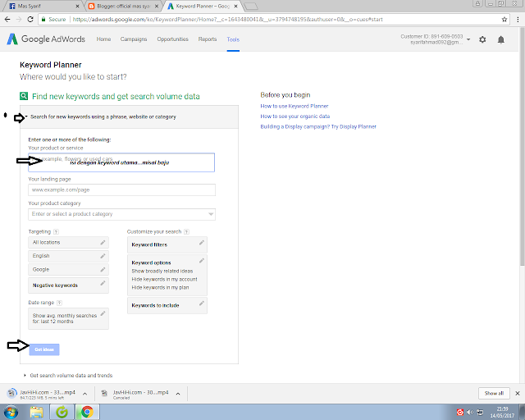Open the notifications bell

pos(501,39)
